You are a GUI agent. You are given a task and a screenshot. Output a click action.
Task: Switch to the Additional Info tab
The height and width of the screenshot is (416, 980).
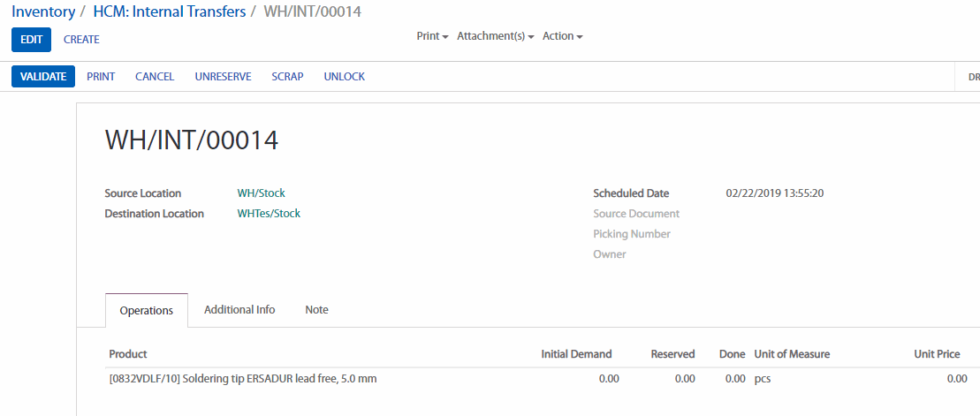[239, 310]
